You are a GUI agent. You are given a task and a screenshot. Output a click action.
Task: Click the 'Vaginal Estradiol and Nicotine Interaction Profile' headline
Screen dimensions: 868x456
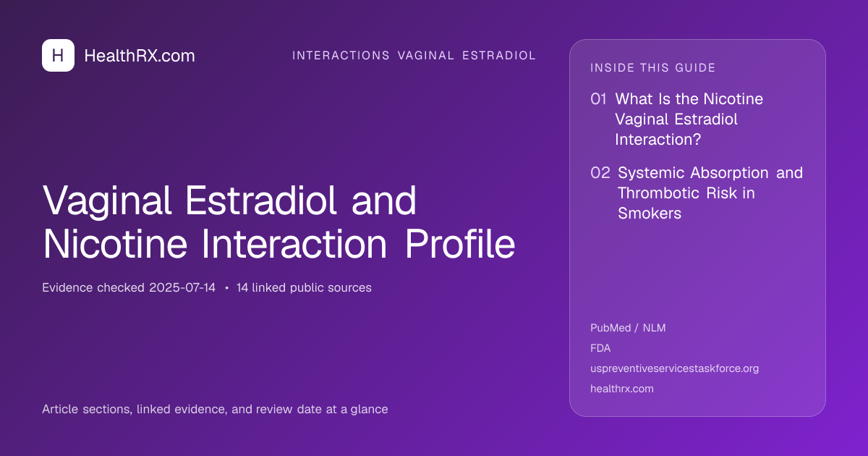[279, 222]
